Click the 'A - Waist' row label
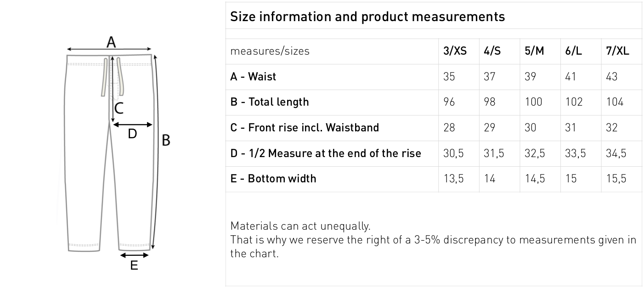The height and width of the screenshot is (288, 644). [x=253, y=77]
